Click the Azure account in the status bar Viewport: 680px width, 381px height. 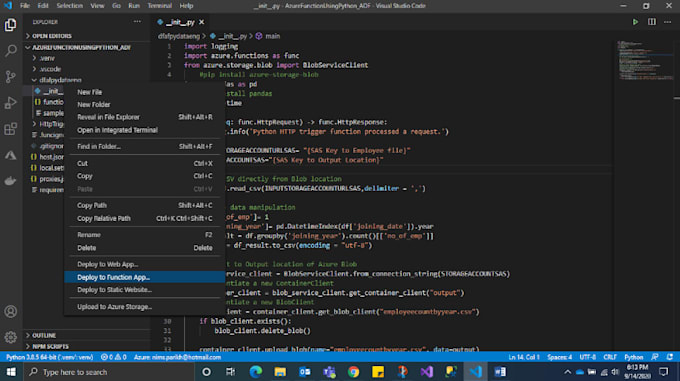pyautogui.click(x=177, y=357)
